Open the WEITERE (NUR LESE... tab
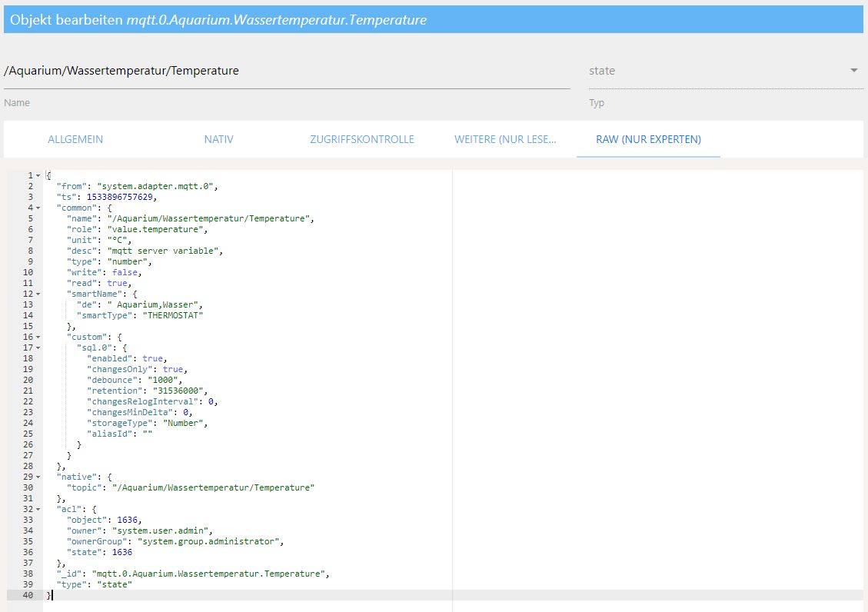Screen dimensions: 868x612 505,139
